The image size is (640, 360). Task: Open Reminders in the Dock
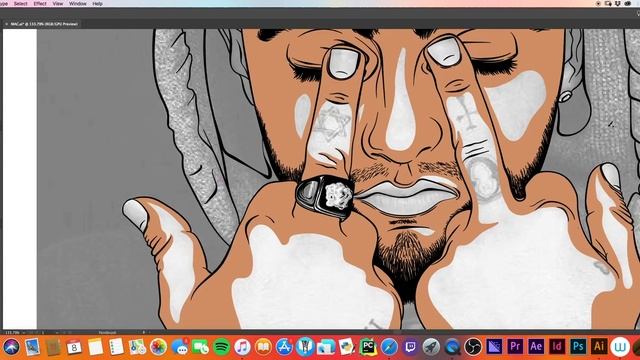[x=116, y=347]
